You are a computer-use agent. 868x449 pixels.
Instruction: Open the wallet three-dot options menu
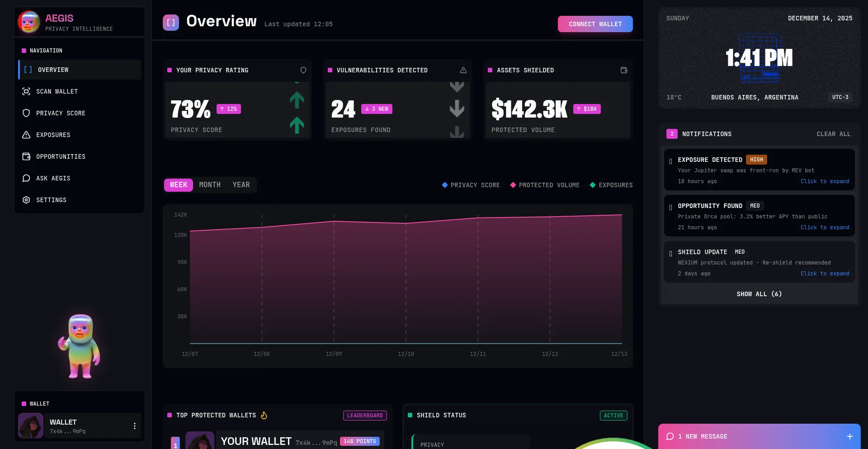tap(134, 426)
